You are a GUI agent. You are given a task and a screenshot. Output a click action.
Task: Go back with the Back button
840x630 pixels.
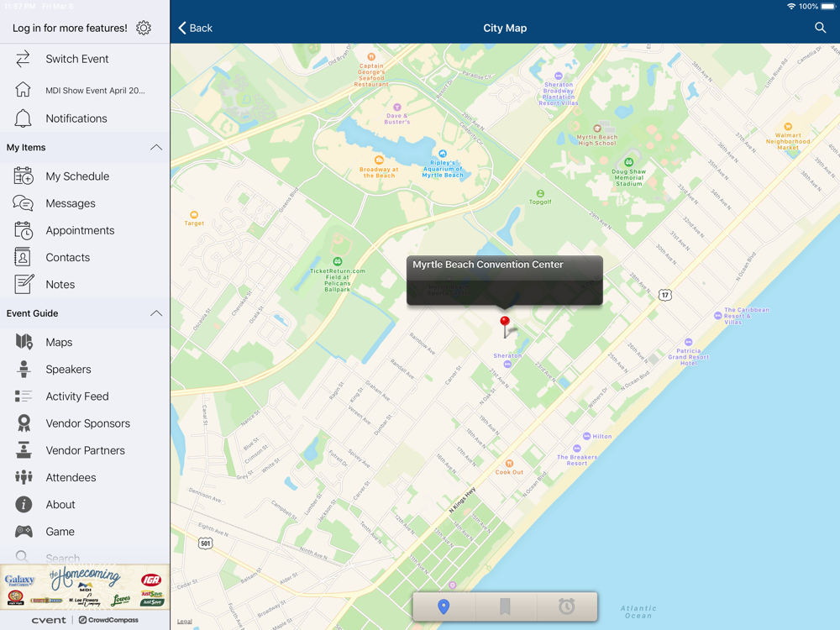point(196,28)
